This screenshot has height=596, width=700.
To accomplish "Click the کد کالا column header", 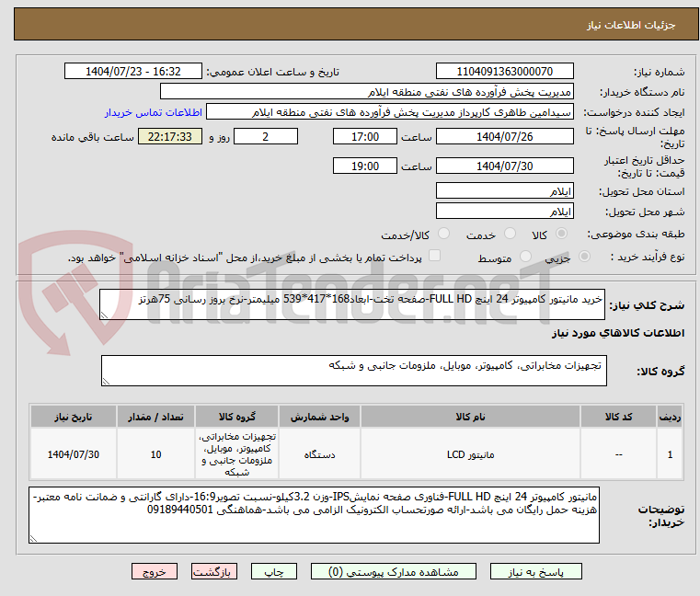I will (618, 417).
